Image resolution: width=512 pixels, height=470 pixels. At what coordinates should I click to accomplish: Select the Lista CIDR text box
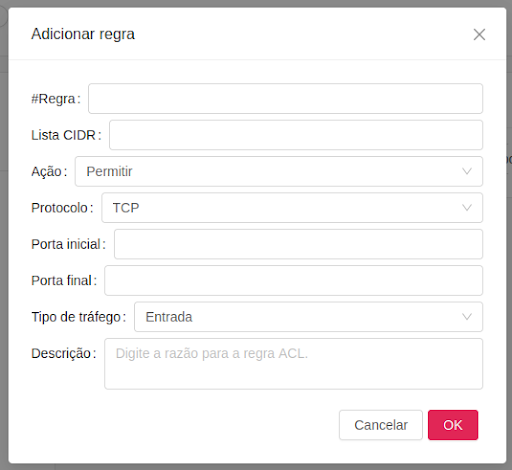click(296, 135)
